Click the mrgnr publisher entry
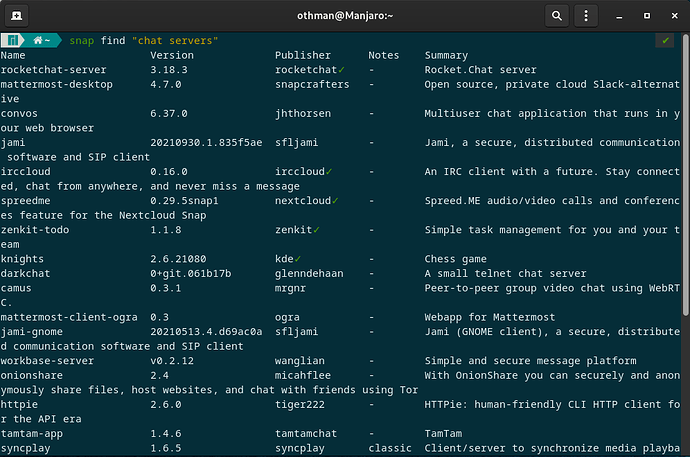This screenshot has height=457, width=690. click(290, 288)
